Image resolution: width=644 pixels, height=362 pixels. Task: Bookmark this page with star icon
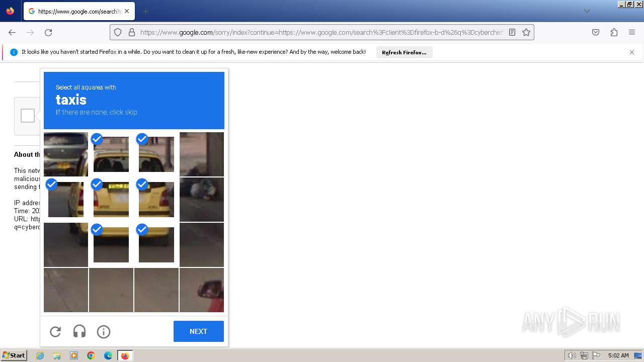(526, 32)
